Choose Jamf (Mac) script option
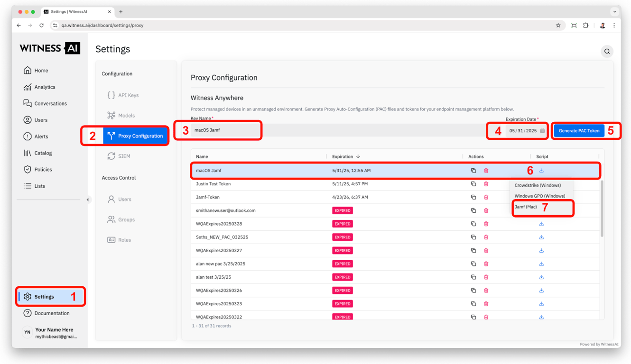631x364 pixels. (x=526, y=207)
